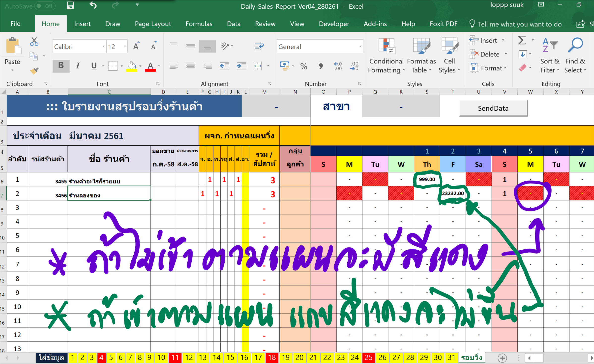Toggle Italic formatting
The height and width of the screenshot is (364, 594).
78,66
